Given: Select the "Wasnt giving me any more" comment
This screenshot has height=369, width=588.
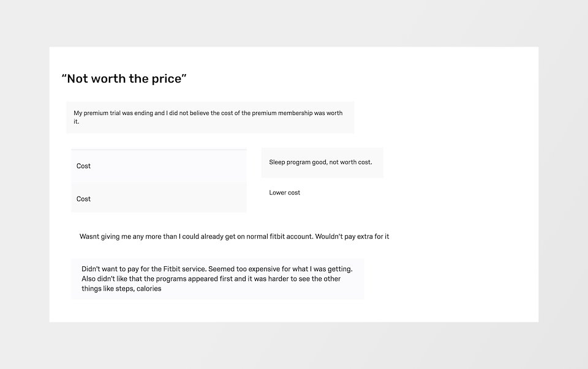Looking at the screenshot, I should point(235,236).
